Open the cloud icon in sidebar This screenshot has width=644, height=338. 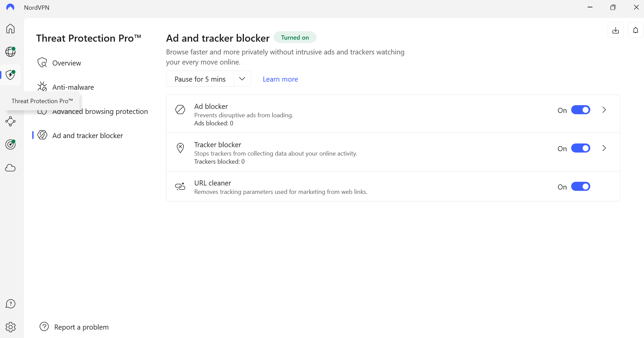10,168
